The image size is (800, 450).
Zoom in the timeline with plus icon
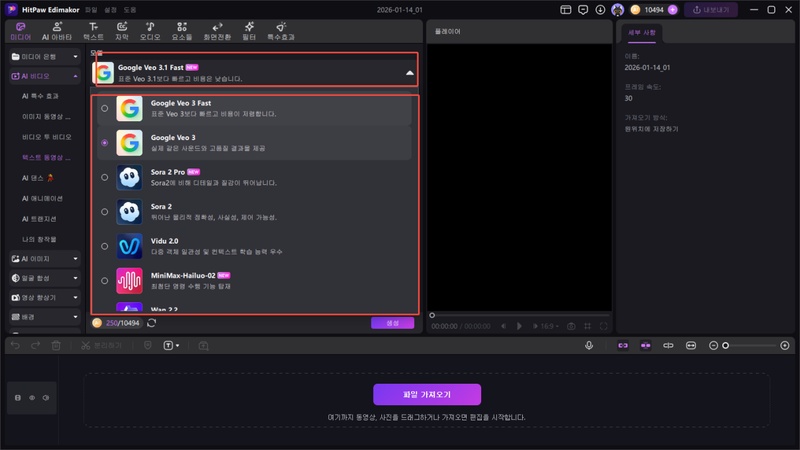click(x=785, y=345)
